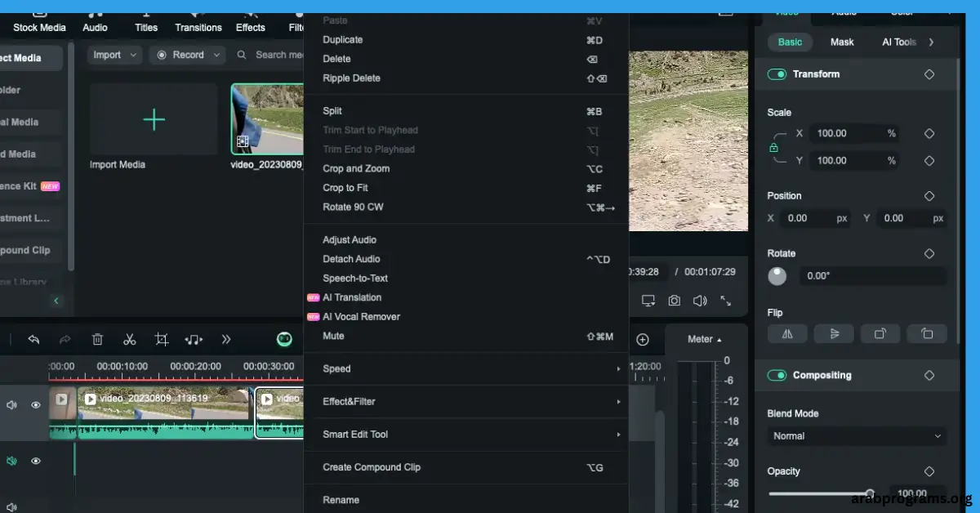Take a snapshot with the camera icon
Screen dimensions: 980x513
click(x=674, y=301)
